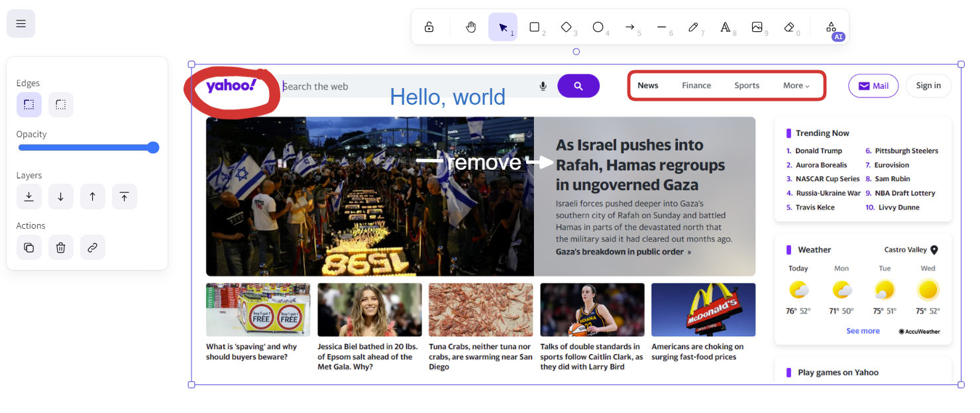The image size is (980, 413).
Task: Click the Opacity slider handle
Action: coord(153,147)
